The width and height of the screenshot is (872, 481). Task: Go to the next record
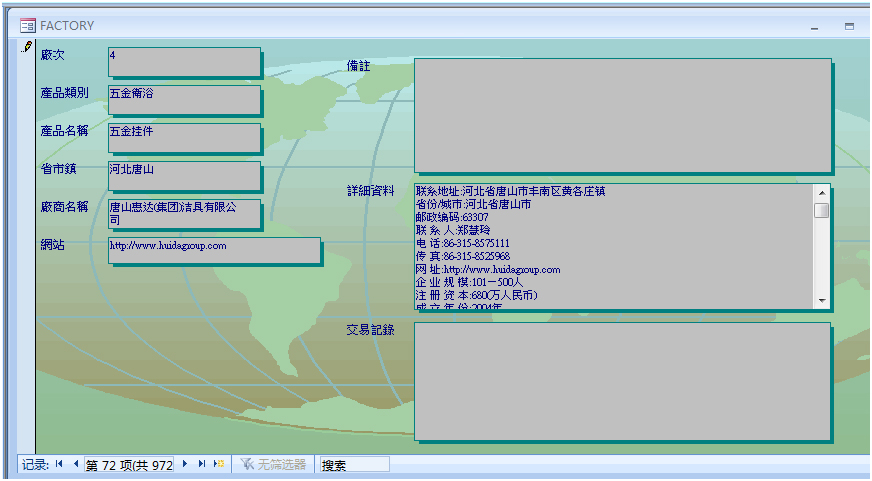[185, 464]
